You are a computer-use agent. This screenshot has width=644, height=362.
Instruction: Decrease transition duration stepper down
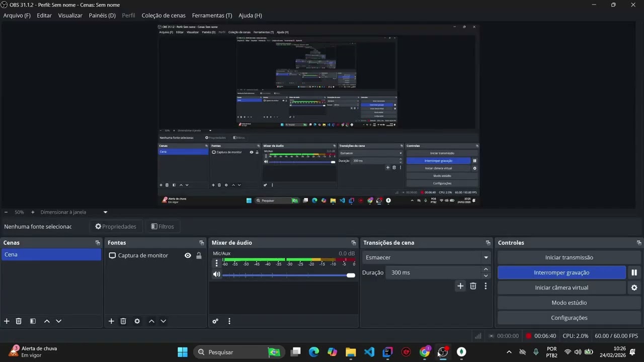click(x=486, y=276)
